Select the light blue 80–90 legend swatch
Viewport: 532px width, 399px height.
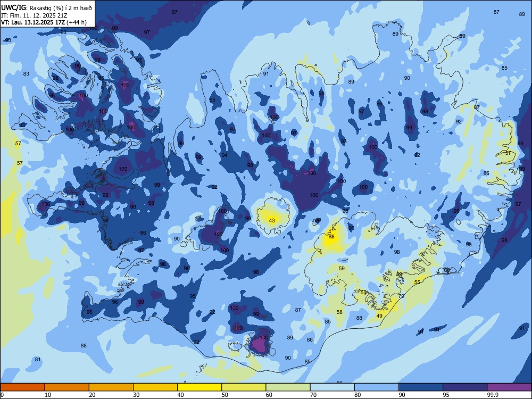[376, 387]
